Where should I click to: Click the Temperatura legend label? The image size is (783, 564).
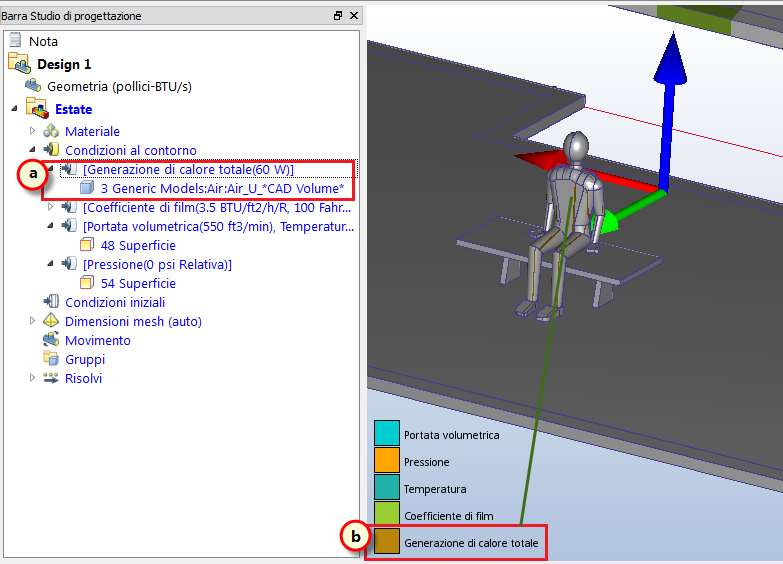tap(435, 489)
